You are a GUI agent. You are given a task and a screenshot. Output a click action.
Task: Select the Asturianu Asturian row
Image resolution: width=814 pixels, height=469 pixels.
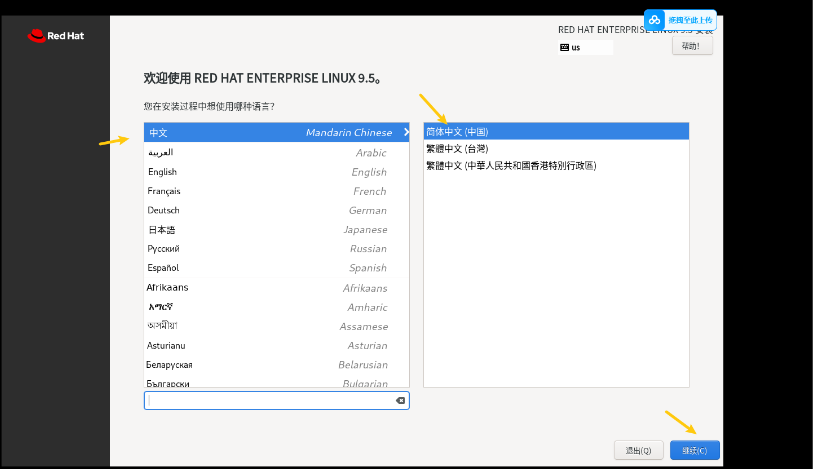tap(277, 345)
